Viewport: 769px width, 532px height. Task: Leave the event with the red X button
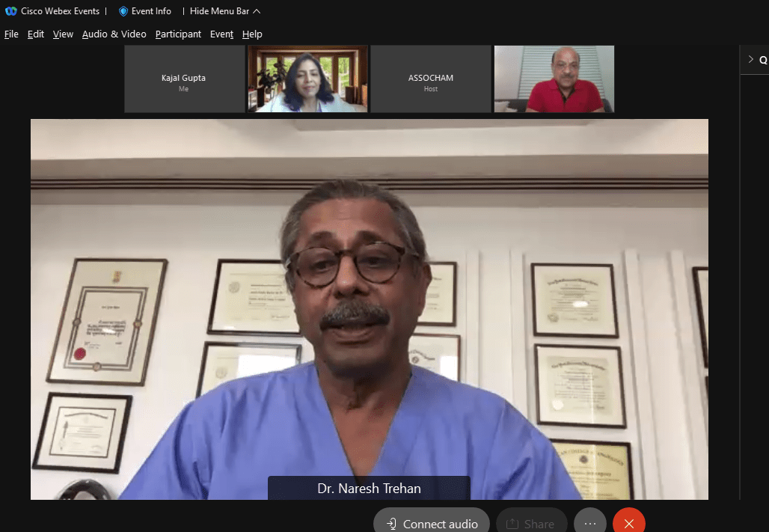(x=629, y=524)
